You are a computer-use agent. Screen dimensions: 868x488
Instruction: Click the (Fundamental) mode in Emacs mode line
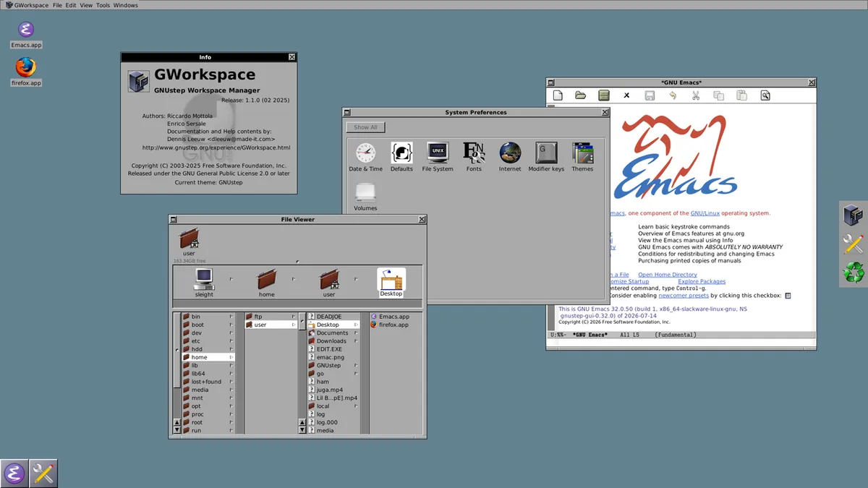click(676, 335)
